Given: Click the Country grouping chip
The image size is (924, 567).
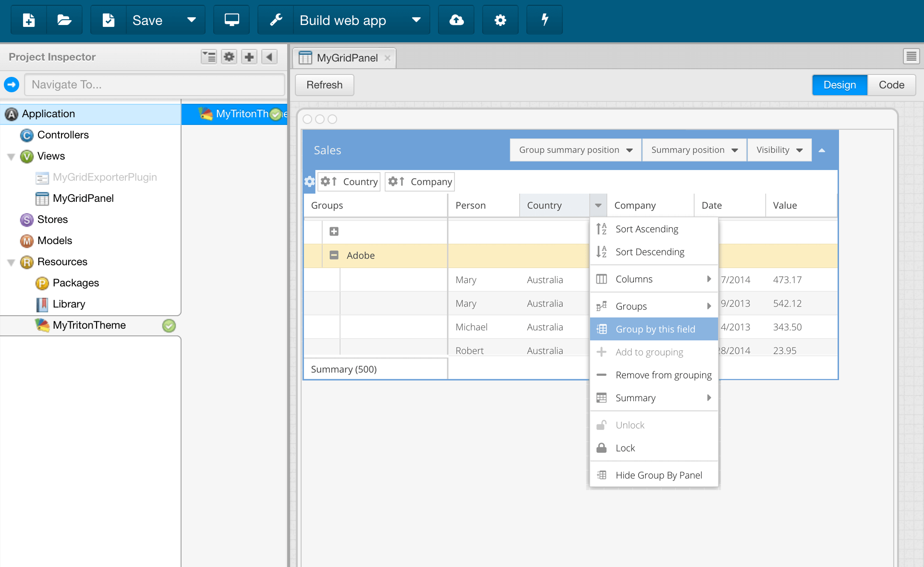Looking at the screenshot, I should coord(349,182).
